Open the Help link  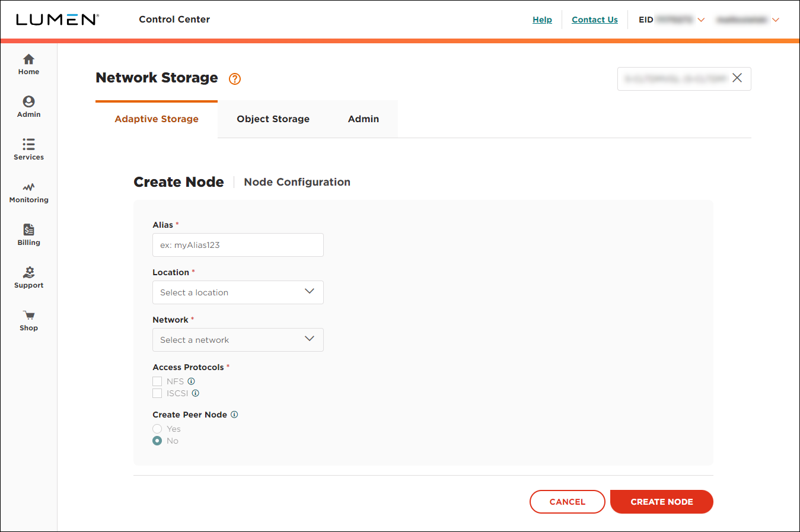click(542, 20)
